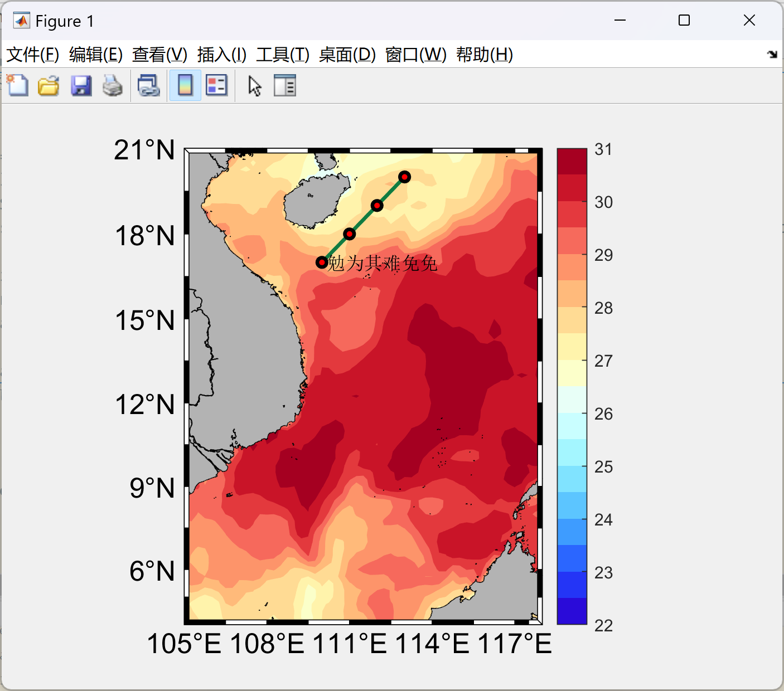Close the Figure 1 window

(x=749, y=21)
